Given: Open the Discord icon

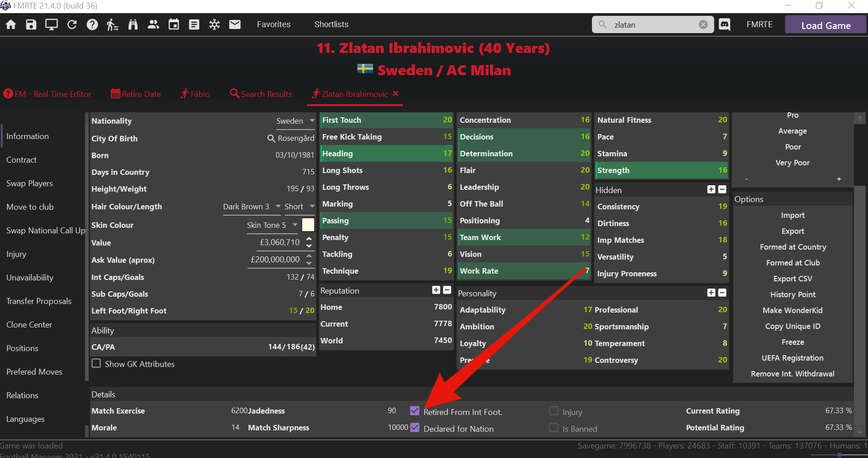Looking at the screenshot, I should point(725,24).
